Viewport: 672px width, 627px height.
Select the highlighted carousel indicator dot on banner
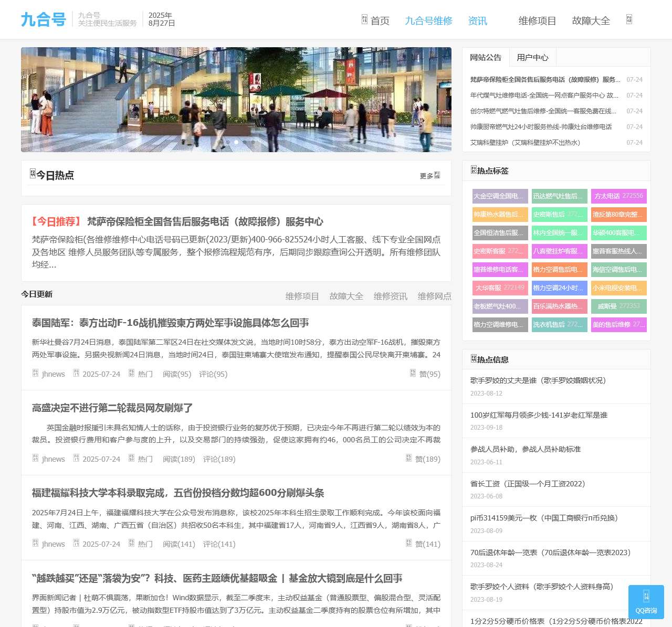[236, 142]
